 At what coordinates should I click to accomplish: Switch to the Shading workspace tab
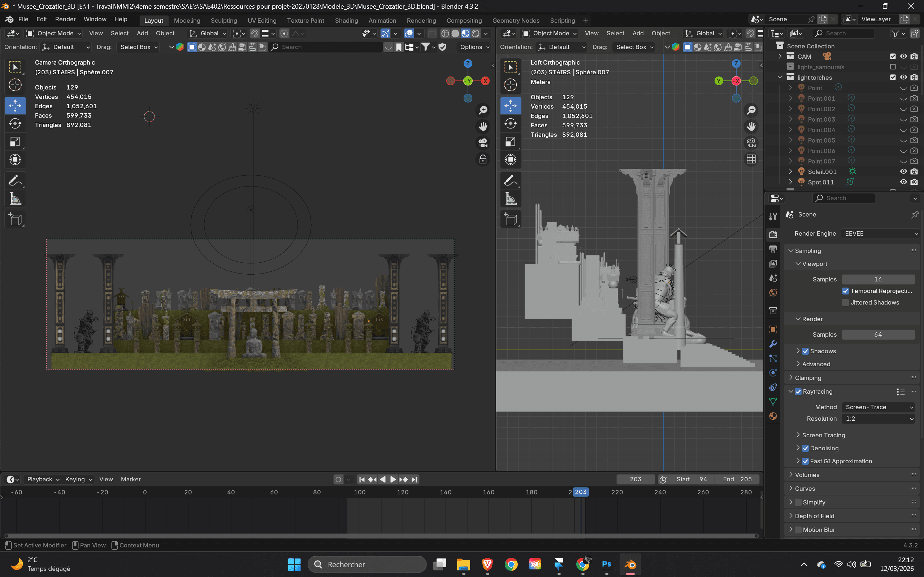346,21
